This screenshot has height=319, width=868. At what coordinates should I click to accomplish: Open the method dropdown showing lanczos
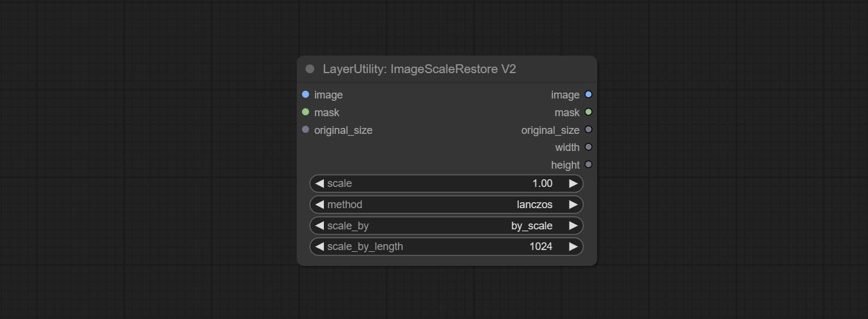click(446, 205)
